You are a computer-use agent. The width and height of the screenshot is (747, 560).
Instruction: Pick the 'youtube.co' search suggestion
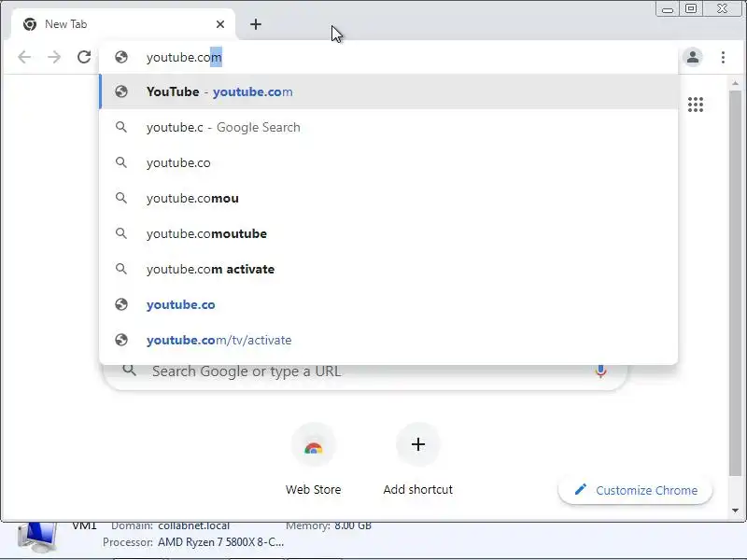point(388,162)
